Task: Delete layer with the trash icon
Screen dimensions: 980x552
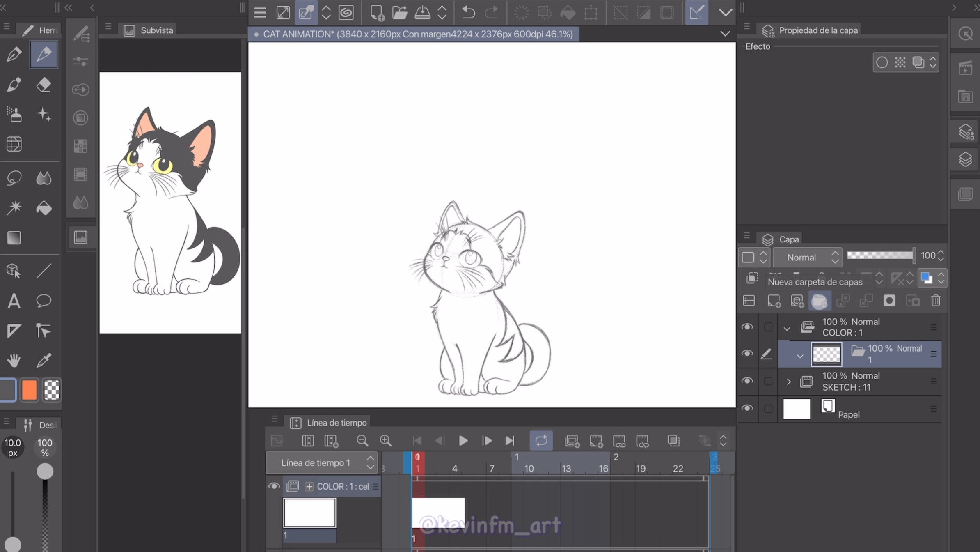Action: pos(936,301)
